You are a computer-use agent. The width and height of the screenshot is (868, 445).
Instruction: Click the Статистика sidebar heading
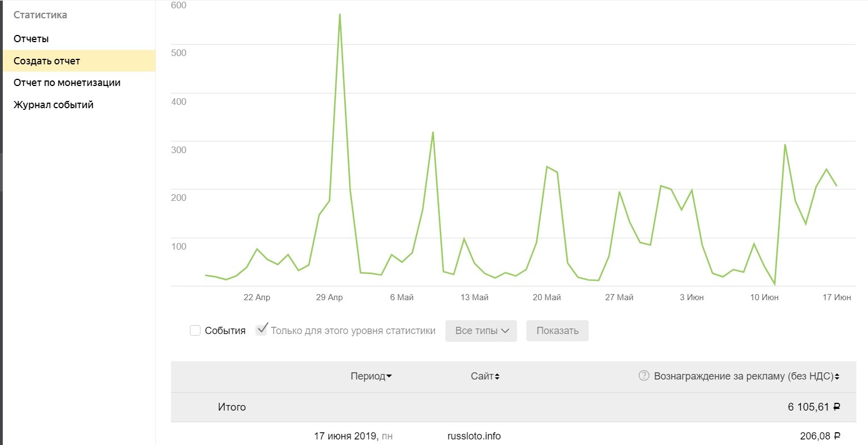point(40,15)
